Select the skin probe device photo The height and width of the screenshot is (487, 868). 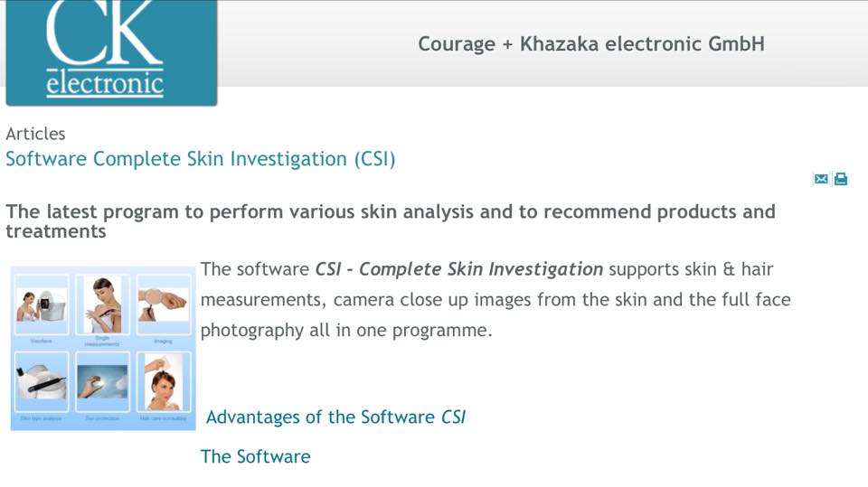[x=42, y=381]
